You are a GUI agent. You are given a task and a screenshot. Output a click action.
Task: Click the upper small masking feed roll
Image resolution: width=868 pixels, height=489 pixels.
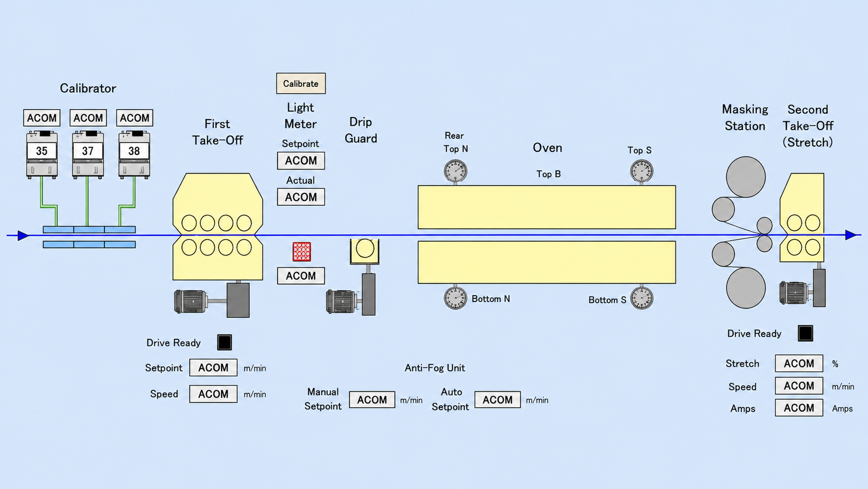723,209
